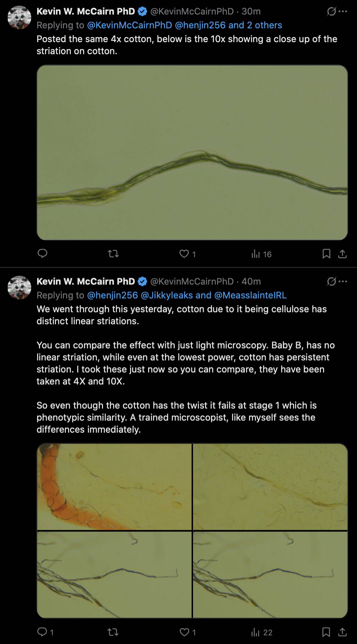Viewport: 357px width, 644px height.
Task: Open more options menu on second tweet
Action: coord(343,282)
